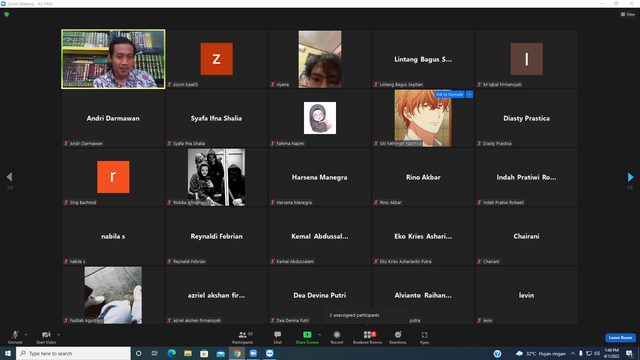The width and height of the screenshot is (640, 360).
Task: Open taskbar volume control
Action: tap(597, 353)
